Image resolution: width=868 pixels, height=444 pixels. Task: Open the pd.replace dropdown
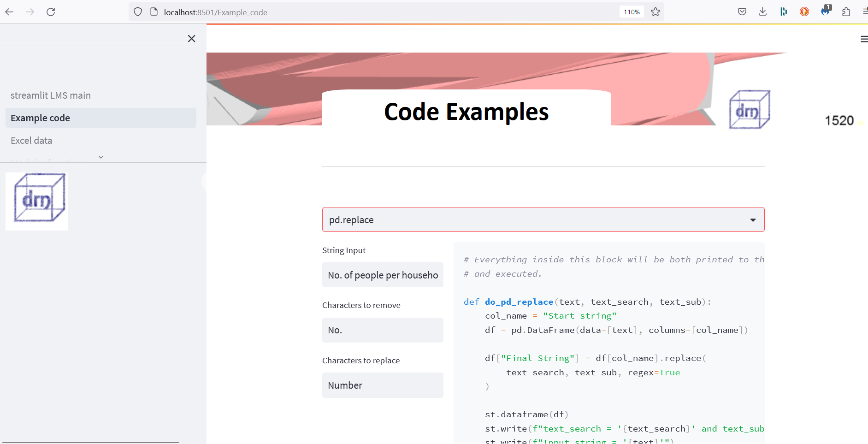click(543, 220)
